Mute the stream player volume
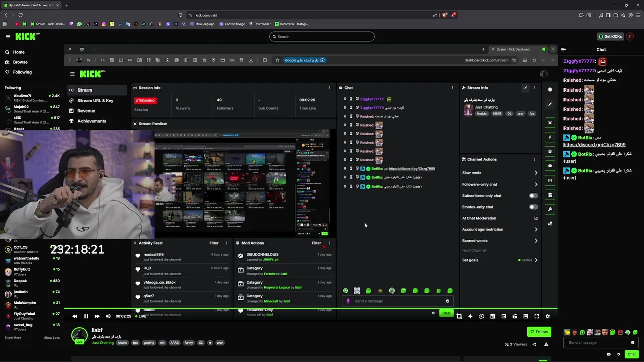The height and width of the screenshot is (362, 644). (108, 316)
